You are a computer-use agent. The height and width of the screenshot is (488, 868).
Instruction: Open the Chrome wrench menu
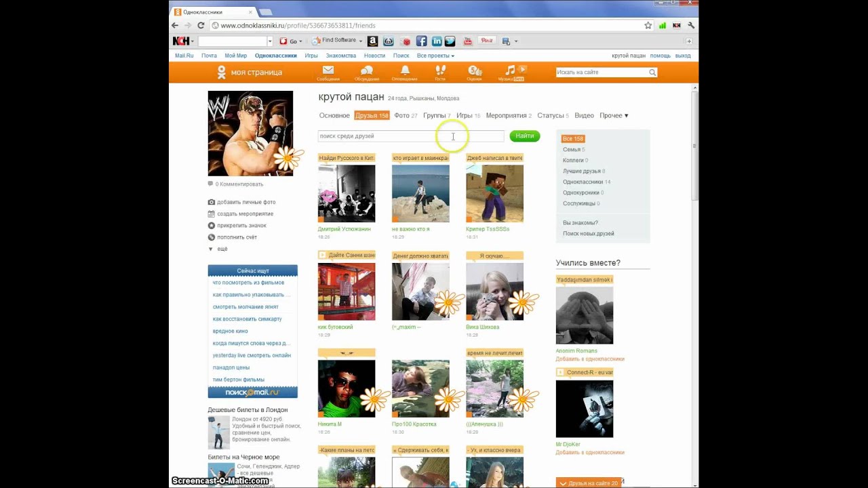tap(691, 25)
